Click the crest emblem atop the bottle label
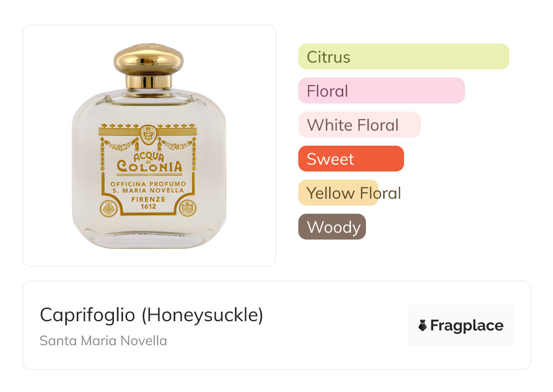The width and height of the screenshot is (553, 392). (x=148, y=134)
